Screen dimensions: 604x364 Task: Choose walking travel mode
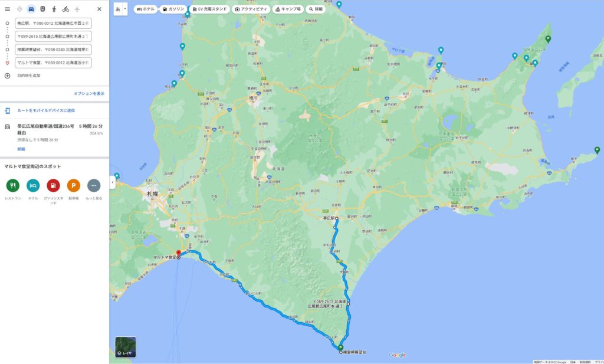pos(54,9)
